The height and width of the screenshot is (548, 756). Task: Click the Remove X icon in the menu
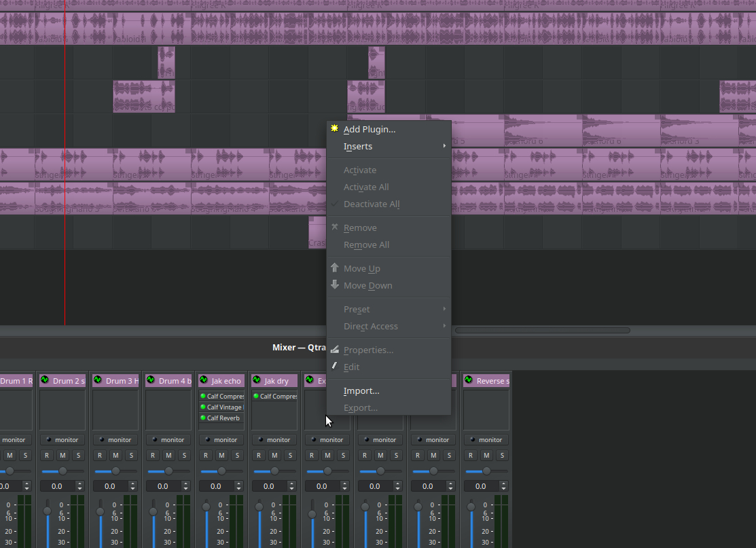335,227
